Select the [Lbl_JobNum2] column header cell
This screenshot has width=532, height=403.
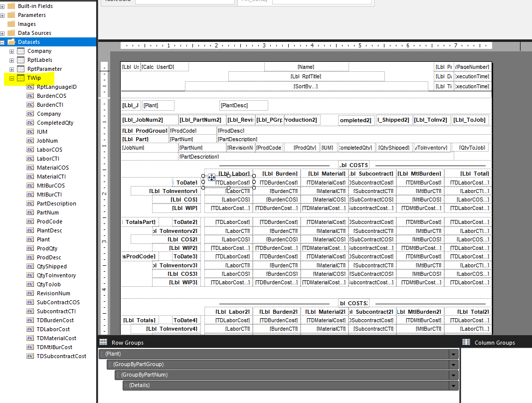tap(150, 120)
